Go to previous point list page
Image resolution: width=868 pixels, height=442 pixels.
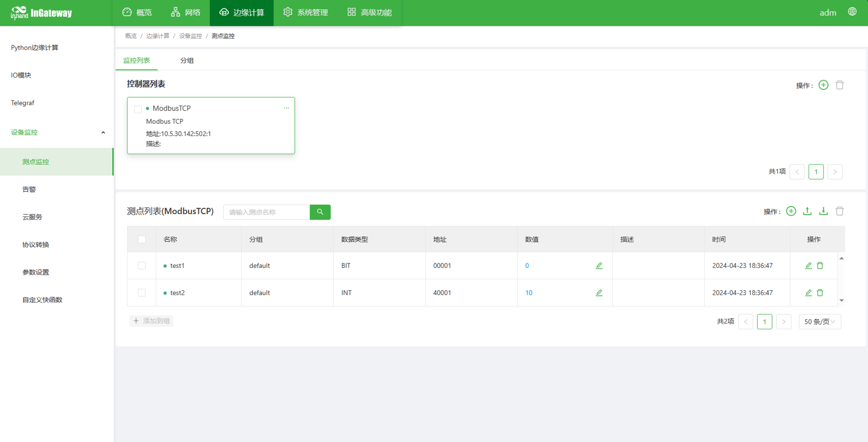click(x=746, y=322)
